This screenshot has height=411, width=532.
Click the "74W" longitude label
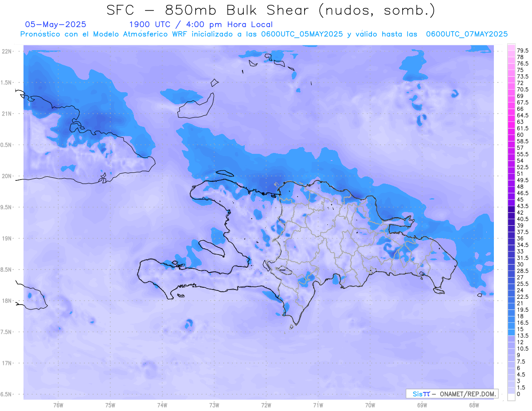pos(162,405)
